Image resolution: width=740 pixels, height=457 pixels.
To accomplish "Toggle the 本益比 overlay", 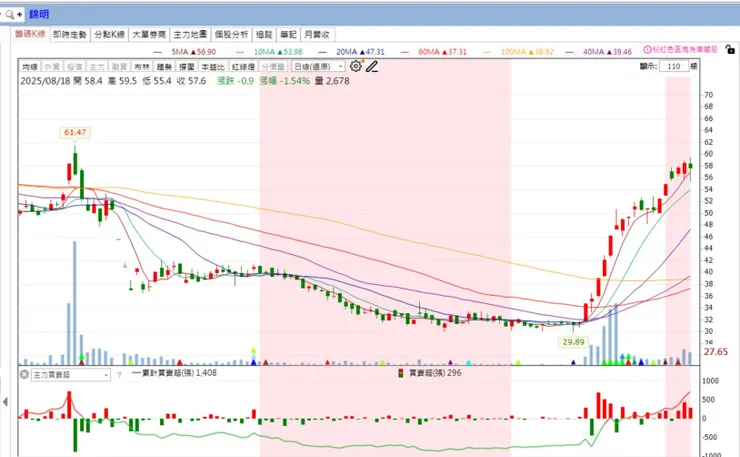I will point(213,67).
